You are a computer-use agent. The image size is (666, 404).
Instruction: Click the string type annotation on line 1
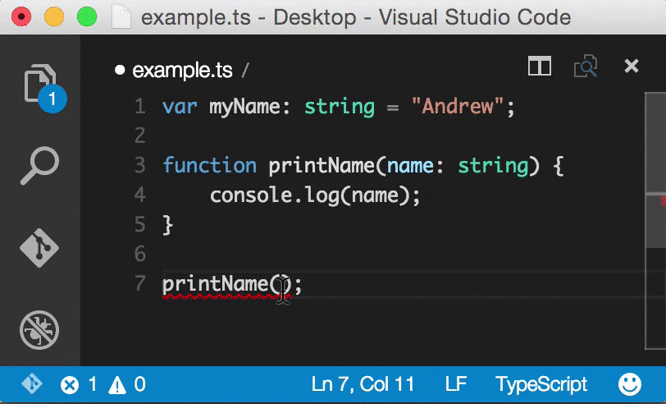339,107
